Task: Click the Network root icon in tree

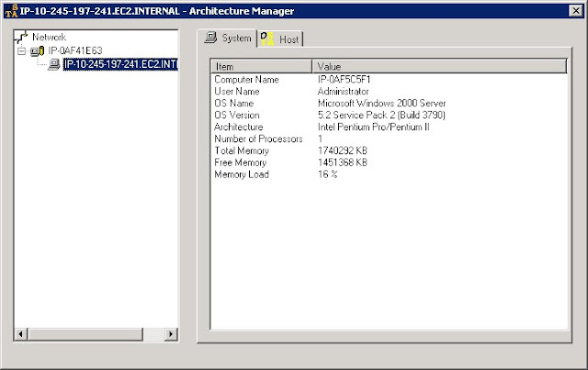Action: pyautogui.click(x=22, y=37)
